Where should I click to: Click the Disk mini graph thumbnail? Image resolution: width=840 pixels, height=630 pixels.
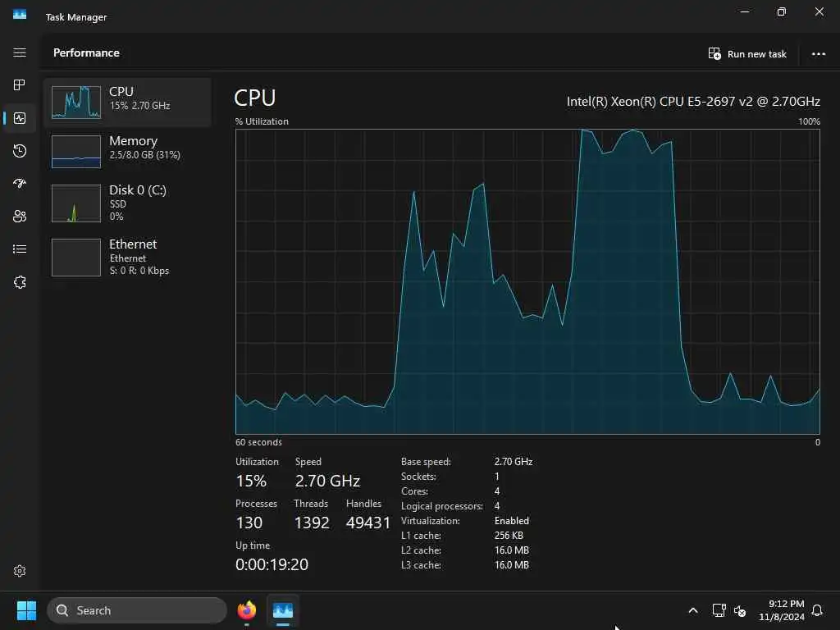click(76, 203)
